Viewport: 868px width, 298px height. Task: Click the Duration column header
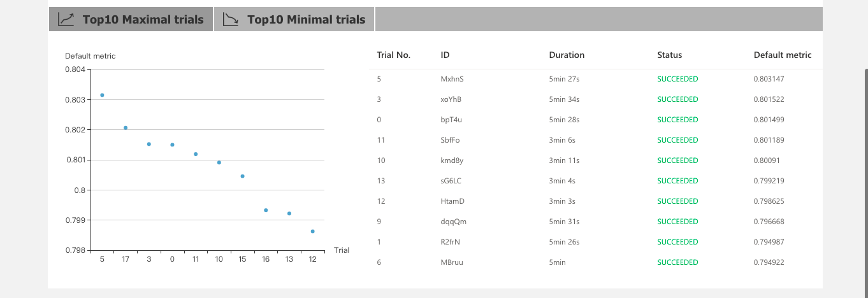(567, 55)
